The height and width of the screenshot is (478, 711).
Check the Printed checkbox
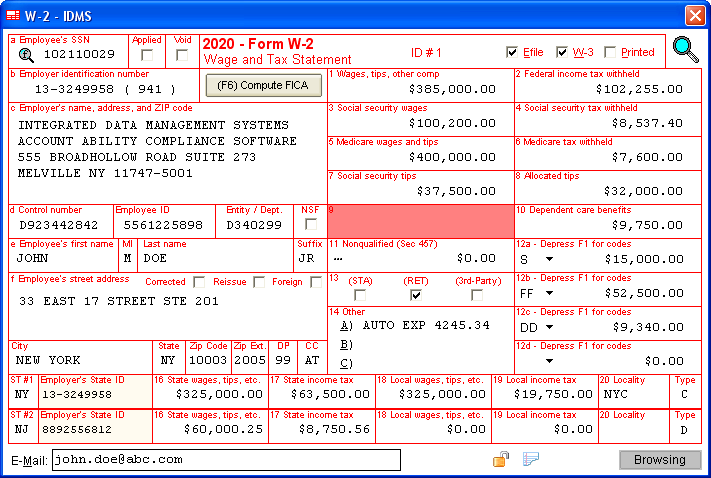click(610, 52)
